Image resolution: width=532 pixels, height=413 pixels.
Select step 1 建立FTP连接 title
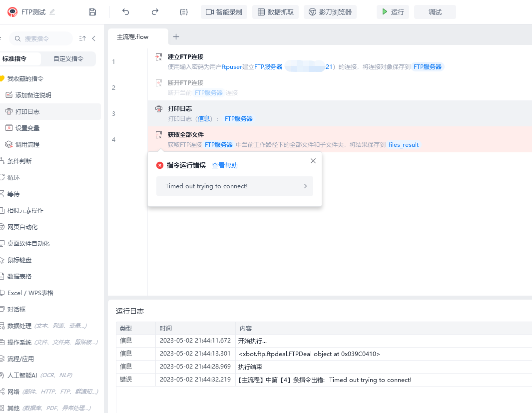186,57
